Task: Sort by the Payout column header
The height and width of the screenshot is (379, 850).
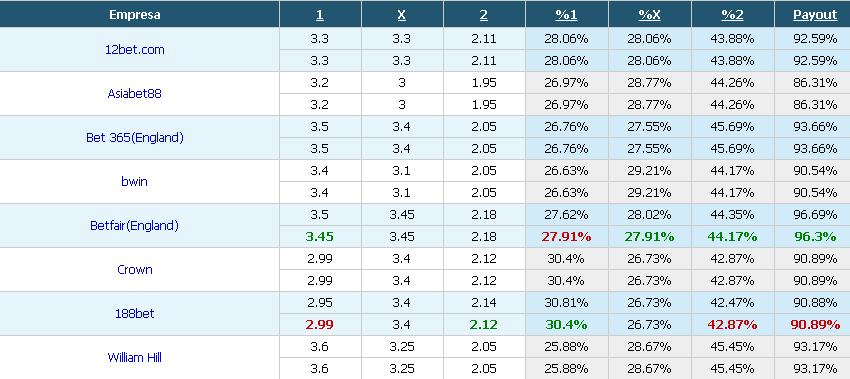Action: 815,15
